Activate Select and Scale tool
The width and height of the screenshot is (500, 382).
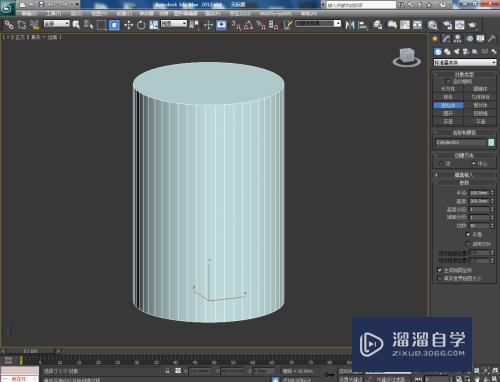154,25
